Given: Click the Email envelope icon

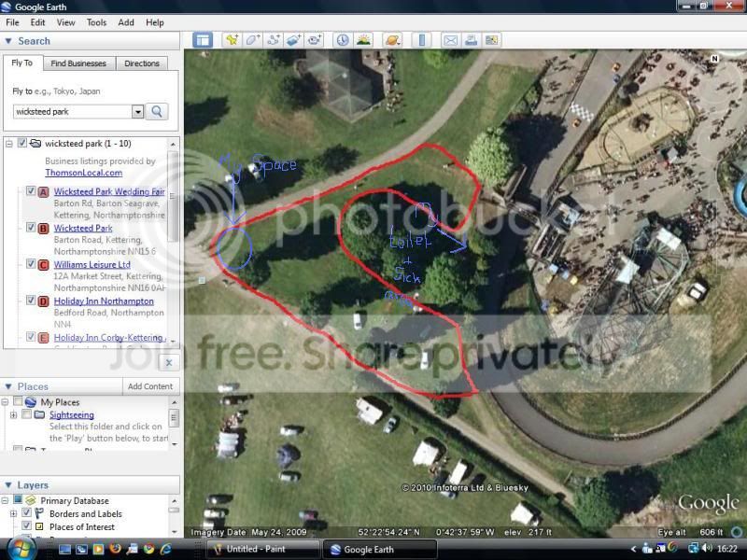Looking at the screenshot, I should click(x=450, y=40).
